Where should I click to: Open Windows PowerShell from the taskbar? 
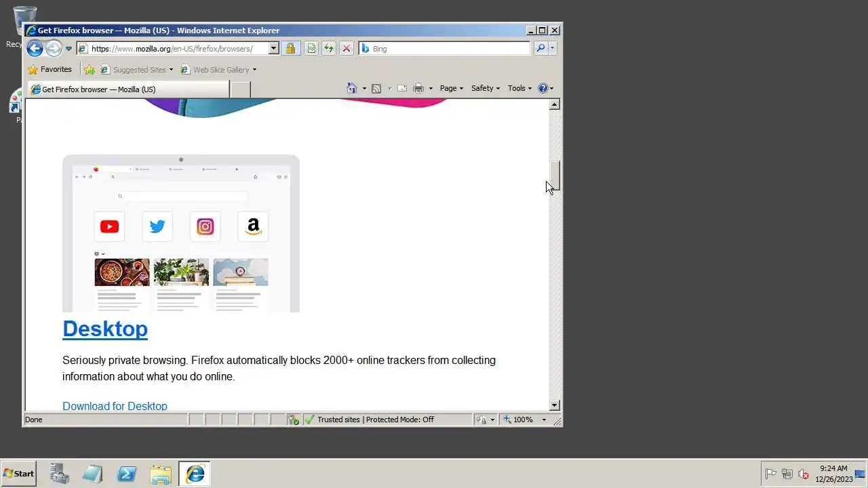[127, 474]
